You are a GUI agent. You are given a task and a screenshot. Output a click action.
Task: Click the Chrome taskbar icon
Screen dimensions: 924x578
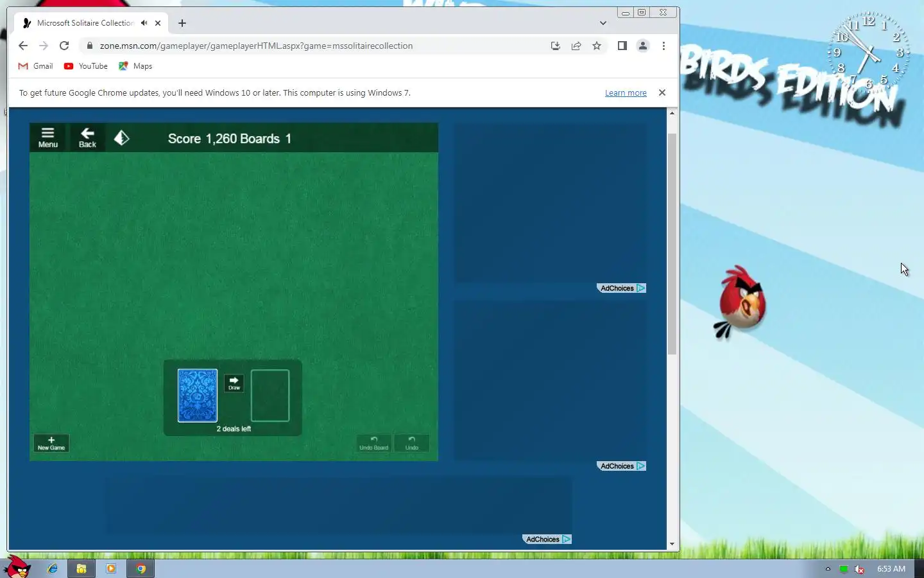141,568
